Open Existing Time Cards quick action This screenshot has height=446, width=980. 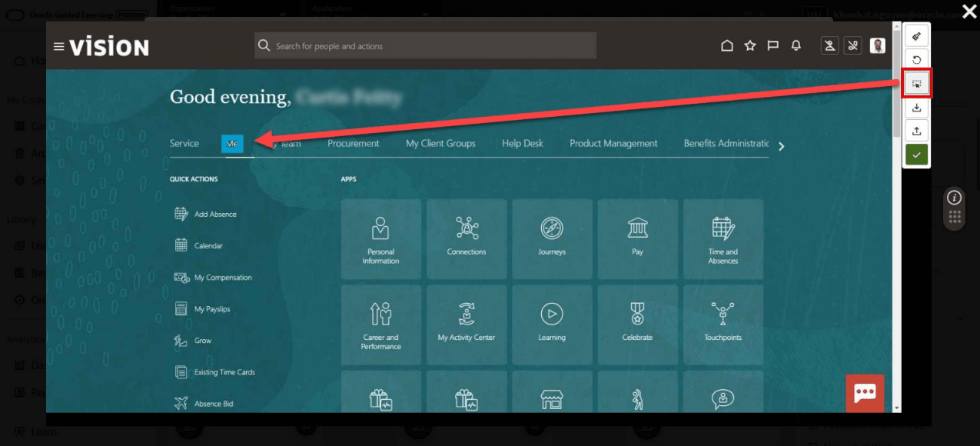pyautogui.click(x=214, y=371)
